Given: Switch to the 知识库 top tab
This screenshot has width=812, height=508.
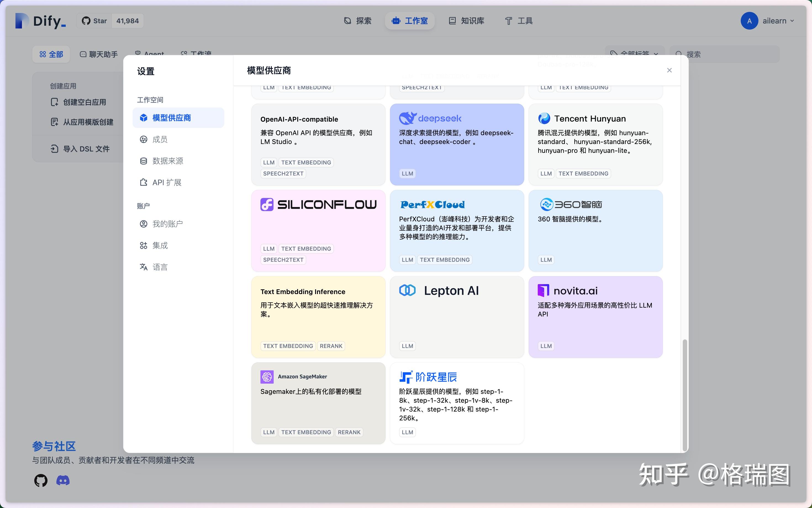Looking at the screenshot, I should [466, 21].
